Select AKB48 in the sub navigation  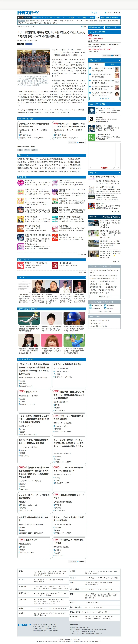[33, 21]
